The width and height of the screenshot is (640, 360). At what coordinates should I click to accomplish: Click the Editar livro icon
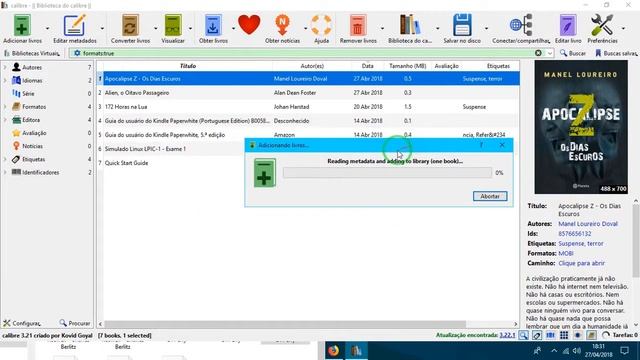coord(568,25)
